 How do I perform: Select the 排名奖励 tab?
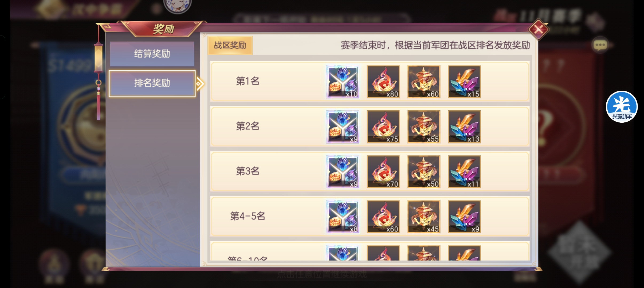point(152,83)
